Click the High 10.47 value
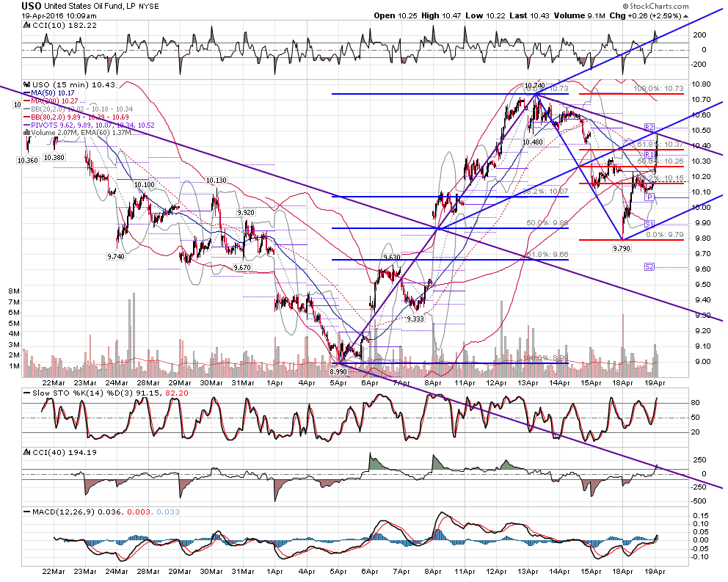 441,16
